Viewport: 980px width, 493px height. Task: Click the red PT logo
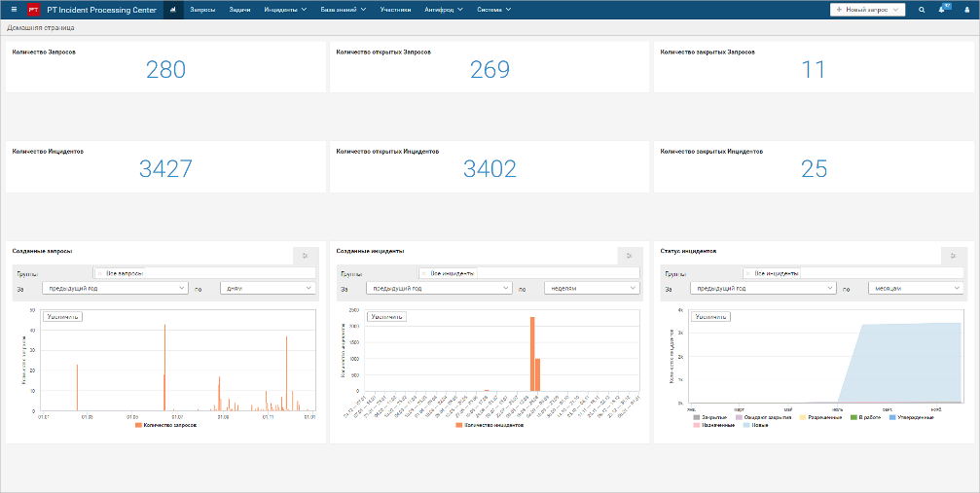(34, 10)
